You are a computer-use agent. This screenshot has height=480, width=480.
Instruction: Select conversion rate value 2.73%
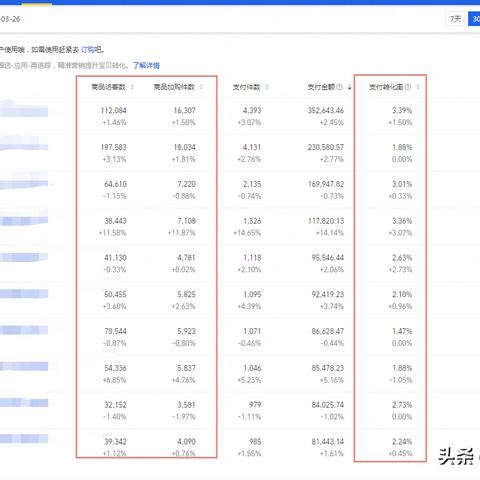pyautogui.click(x=402, y=405)
